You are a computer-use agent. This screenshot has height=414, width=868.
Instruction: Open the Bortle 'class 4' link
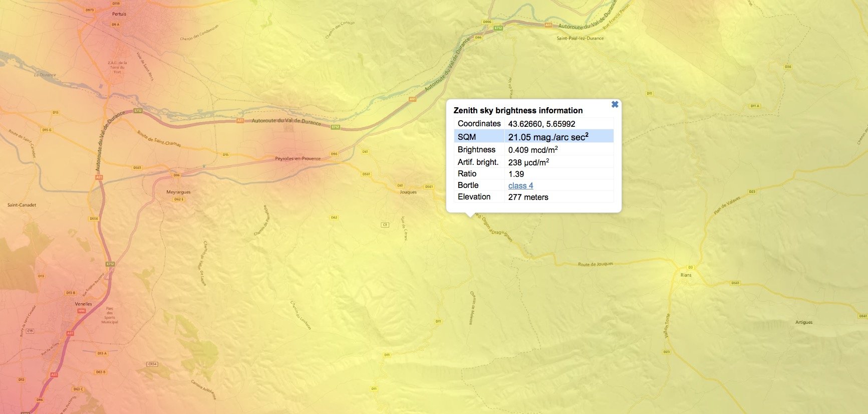point(520,185)
